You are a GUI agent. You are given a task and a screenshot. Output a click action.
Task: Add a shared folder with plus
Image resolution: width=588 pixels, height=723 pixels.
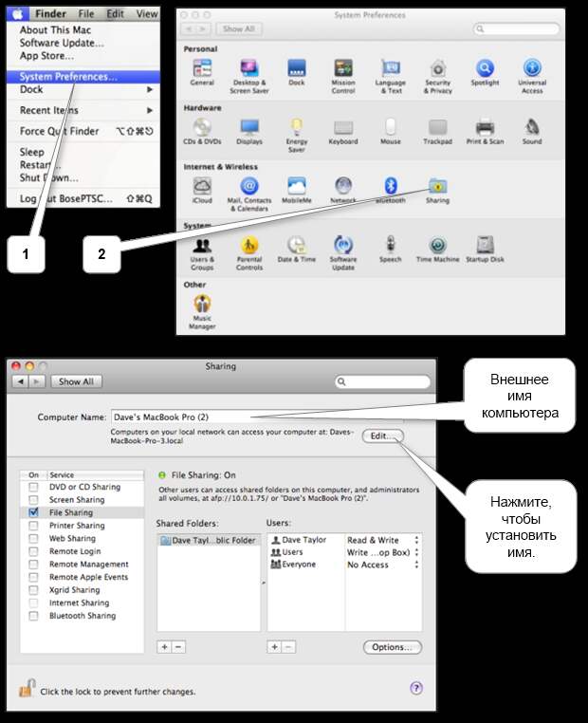[164, 647]
